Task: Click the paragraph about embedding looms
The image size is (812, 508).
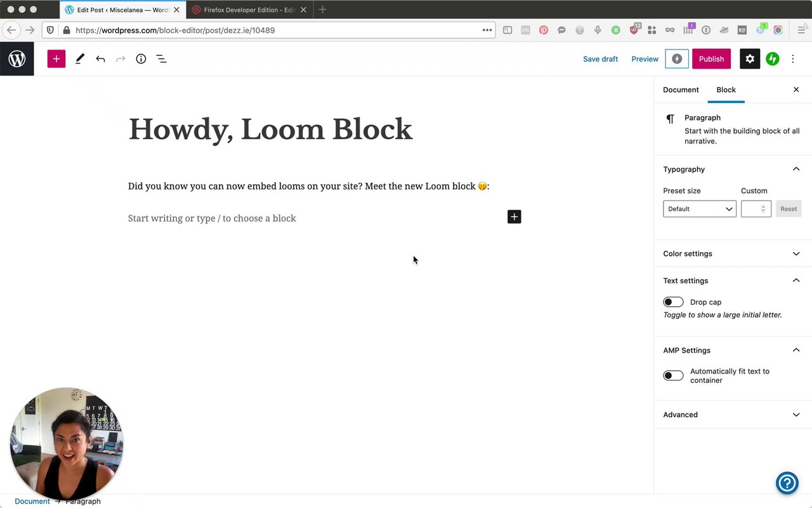Action: click(309, 186)
